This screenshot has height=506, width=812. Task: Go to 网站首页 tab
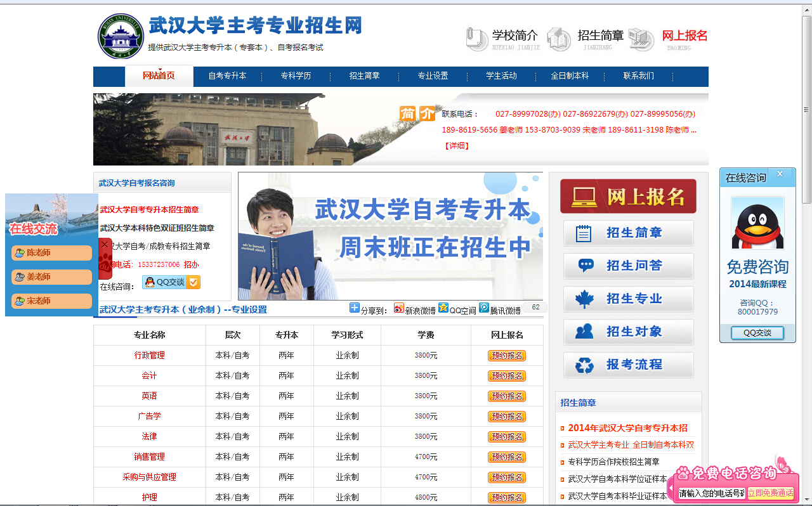[x=159, y=76]
